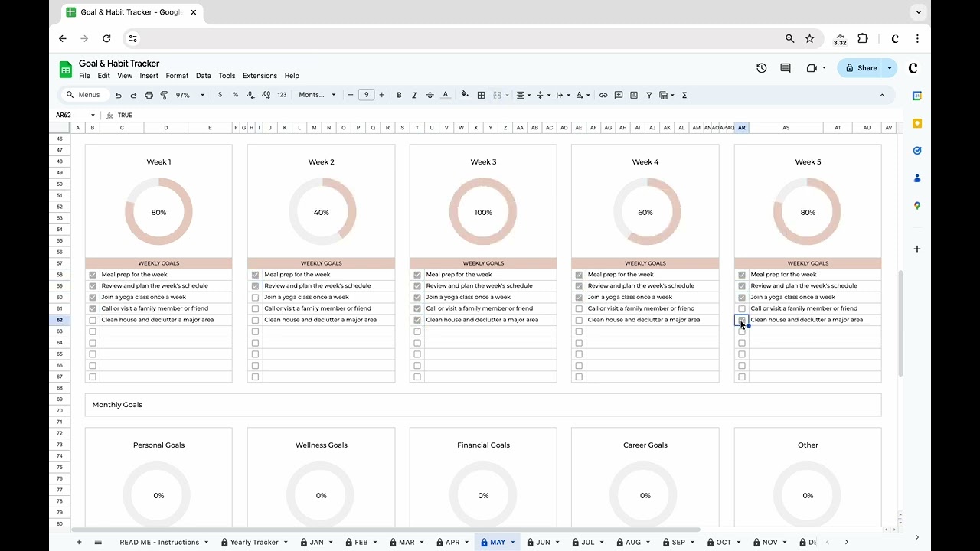Viewport: 980px width, 551px height.
Task: Open name box dropdown arrow
Action: (x=93, y=116)
